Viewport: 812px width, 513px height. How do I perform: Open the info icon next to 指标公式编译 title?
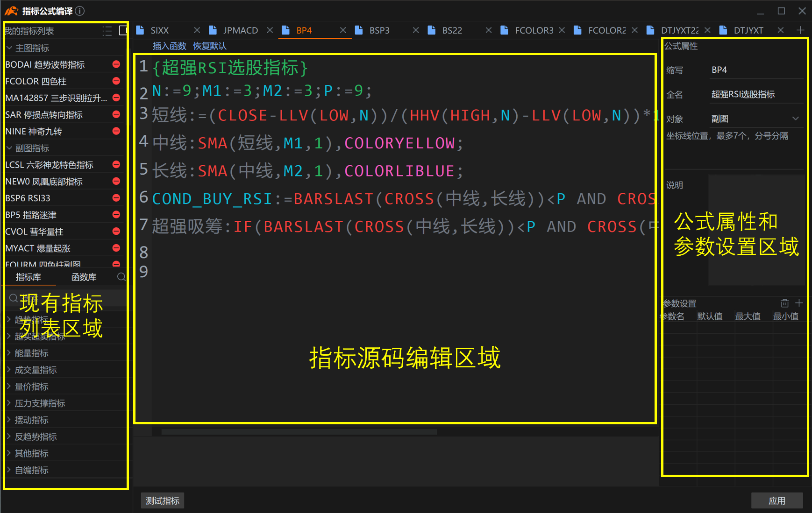(80, 11)
